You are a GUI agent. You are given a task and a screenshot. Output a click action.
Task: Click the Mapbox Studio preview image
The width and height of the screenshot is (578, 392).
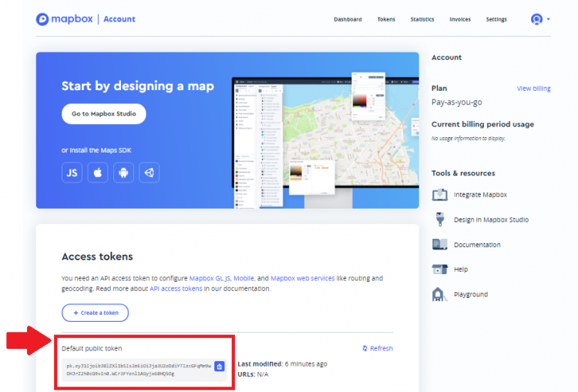(x=325, y=141)
